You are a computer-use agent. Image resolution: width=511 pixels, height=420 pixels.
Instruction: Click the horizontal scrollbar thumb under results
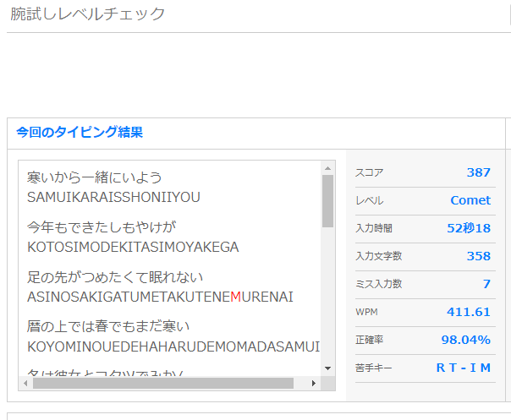tap(162, 383)
